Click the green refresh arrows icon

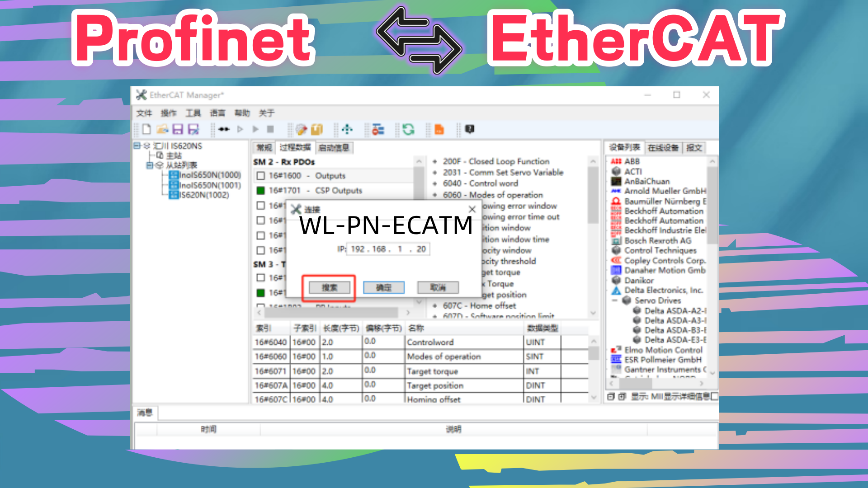tap(409, 130)
